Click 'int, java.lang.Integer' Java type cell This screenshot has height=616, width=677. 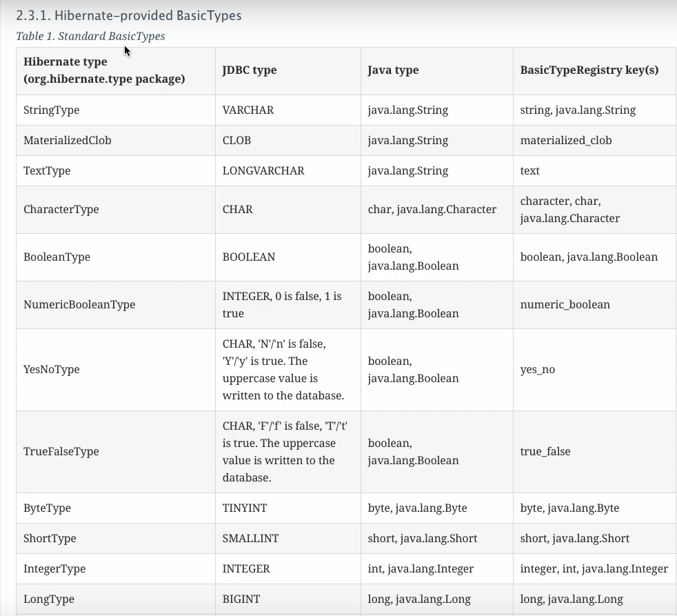[437, 568]
